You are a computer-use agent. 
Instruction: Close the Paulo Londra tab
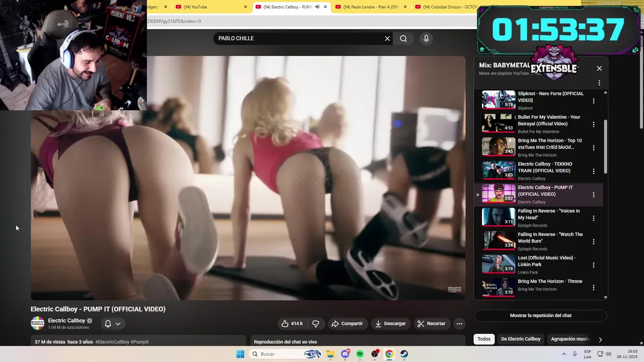(405, 7)
